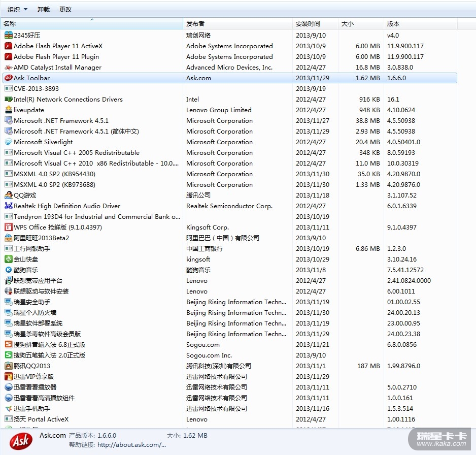Select 扬天 Portal ActiveX entry
Screen dimensions: 476x455
[x=229, y=419]
